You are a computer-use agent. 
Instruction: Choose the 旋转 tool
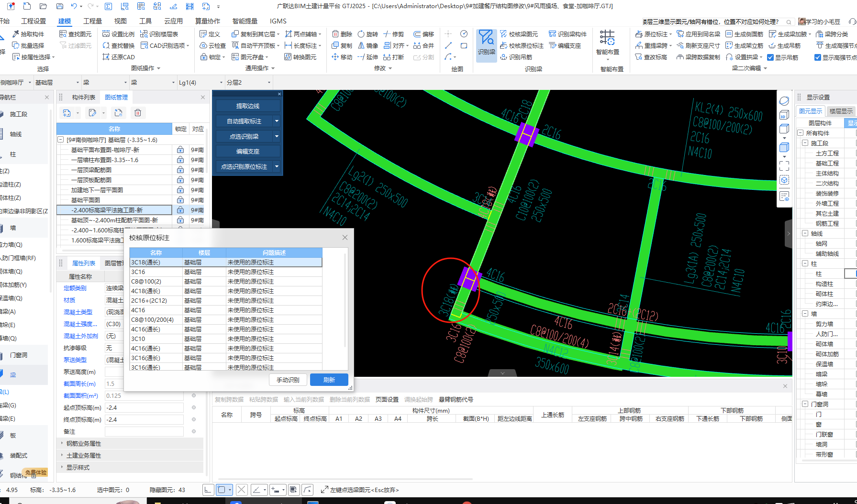(x=367, y=34)
